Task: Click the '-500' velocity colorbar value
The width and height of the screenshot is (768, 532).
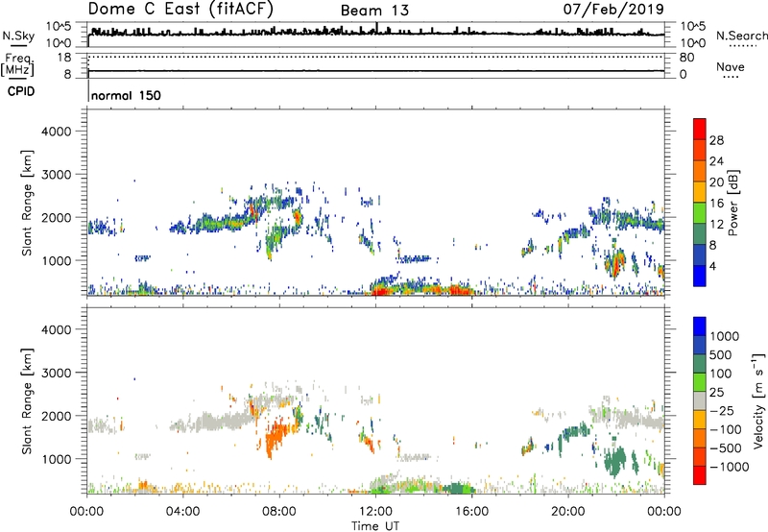Action: pos(726,447)
